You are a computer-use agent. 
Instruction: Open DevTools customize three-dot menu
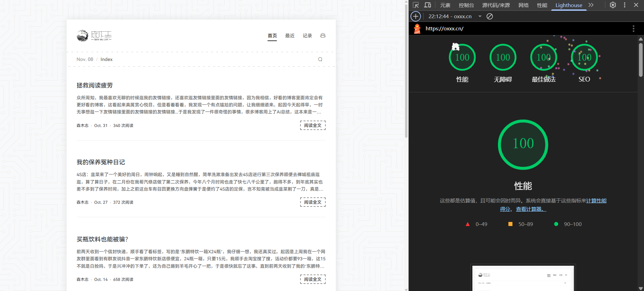click(x=624, y=5)
